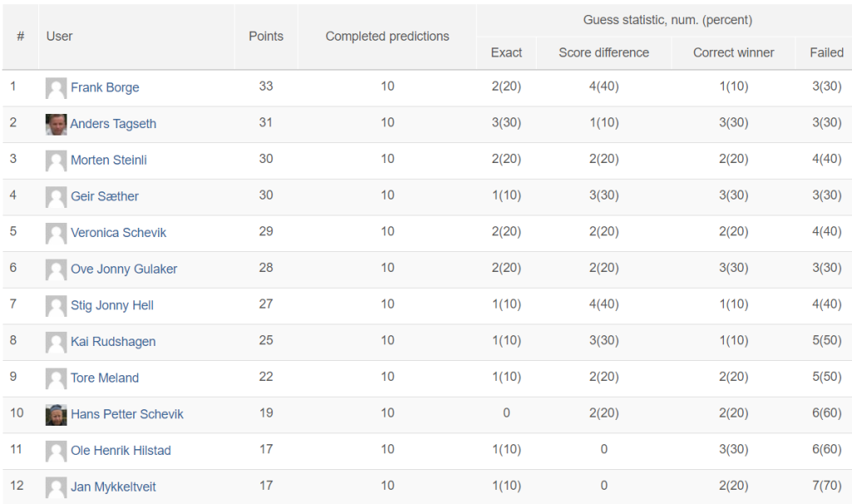Viewport: 852px width, 504px height.
Task: Open Morten Steinli's user page
Action: pos(109,161)
